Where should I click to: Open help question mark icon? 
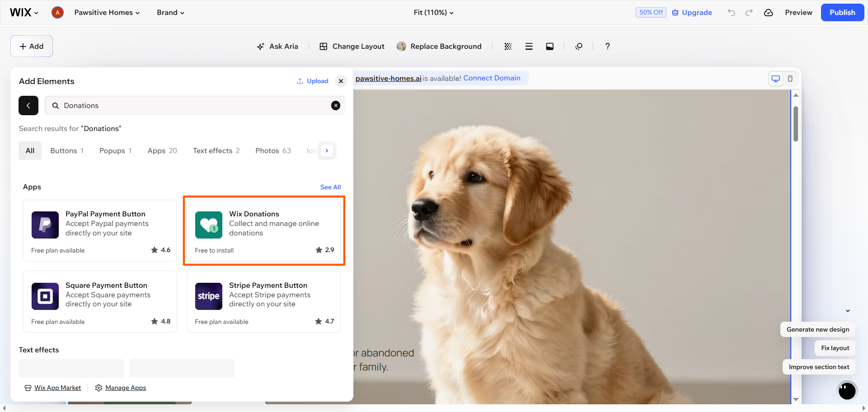pos(607,46)
